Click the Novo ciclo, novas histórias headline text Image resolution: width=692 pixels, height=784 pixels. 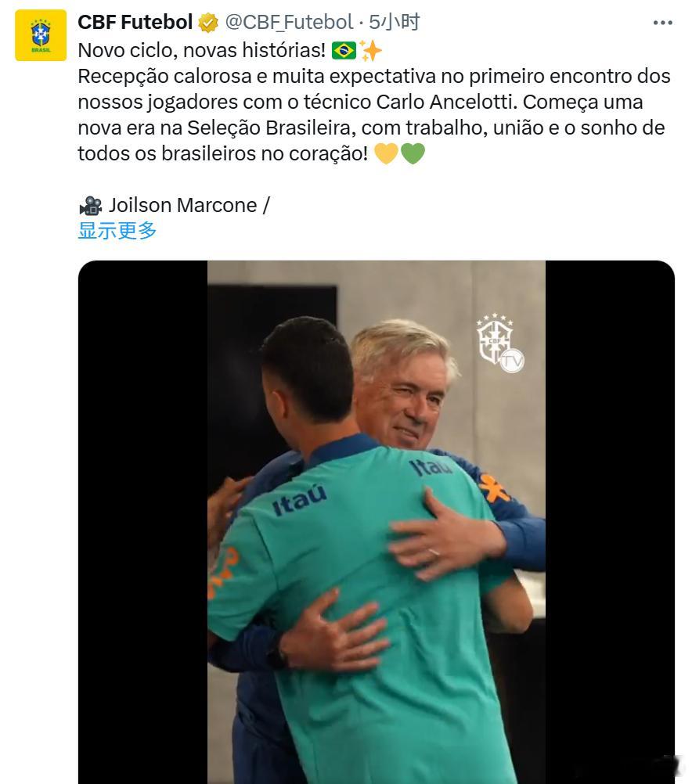[x=202, y=51]
